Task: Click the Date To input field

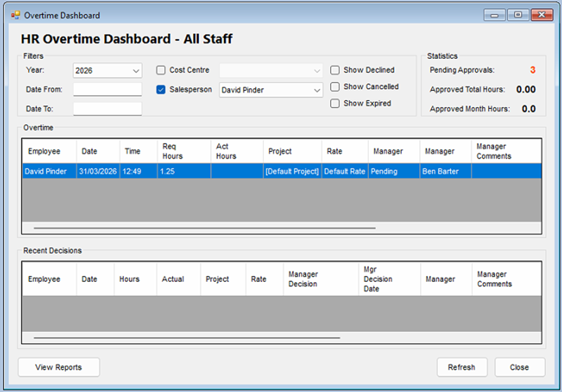Action: pyautogui.click(x=107, y=108)
